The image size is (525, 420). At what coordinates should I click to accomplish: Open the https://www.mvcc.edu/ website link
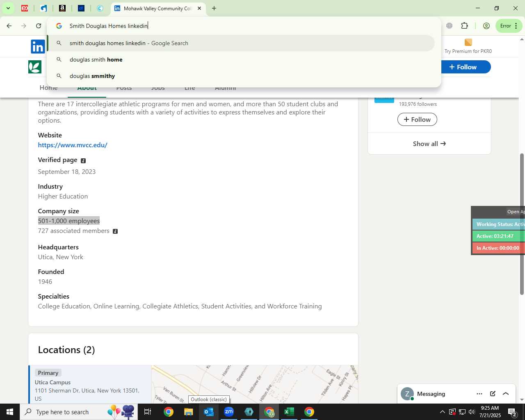(x=73, y=145)
